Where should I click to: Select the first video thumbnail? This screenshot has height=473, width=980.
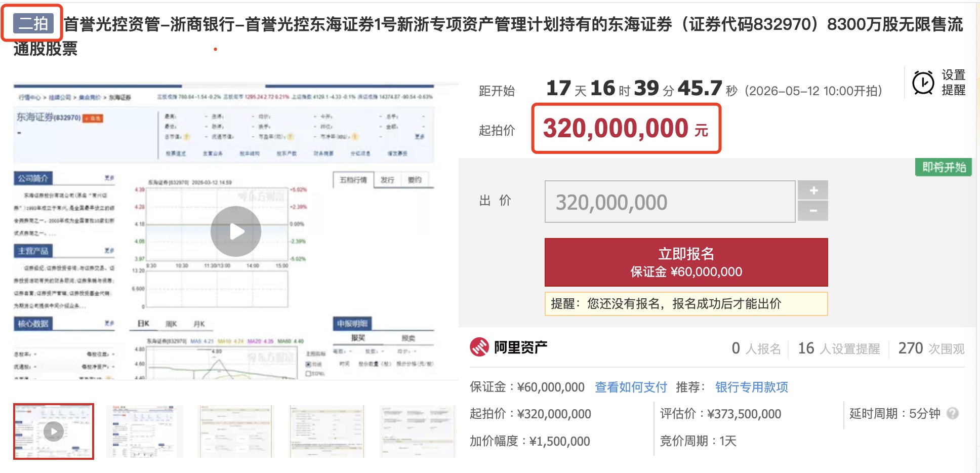(x=54, y=431)
